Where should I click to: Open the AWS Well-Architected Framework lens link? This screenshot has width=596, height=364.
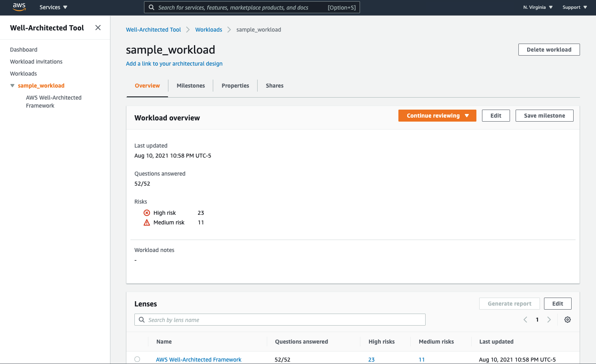[x=199, y=360]
